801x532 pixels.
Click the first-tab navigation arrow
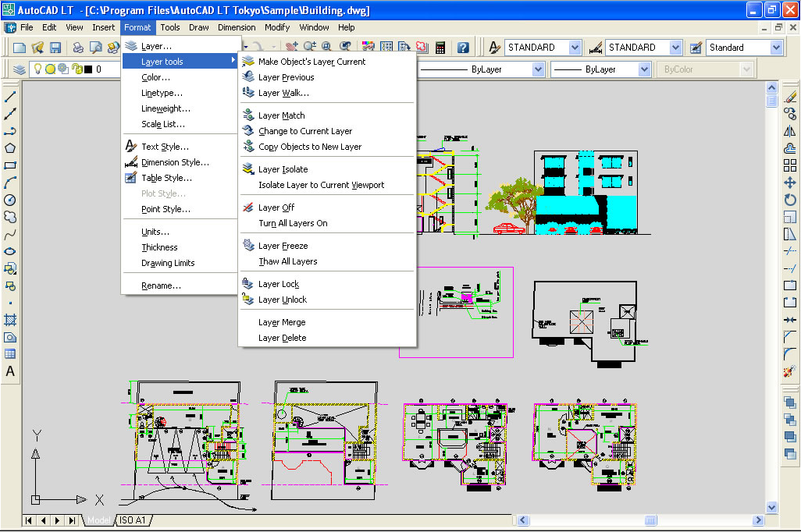(x=29, y=520)
